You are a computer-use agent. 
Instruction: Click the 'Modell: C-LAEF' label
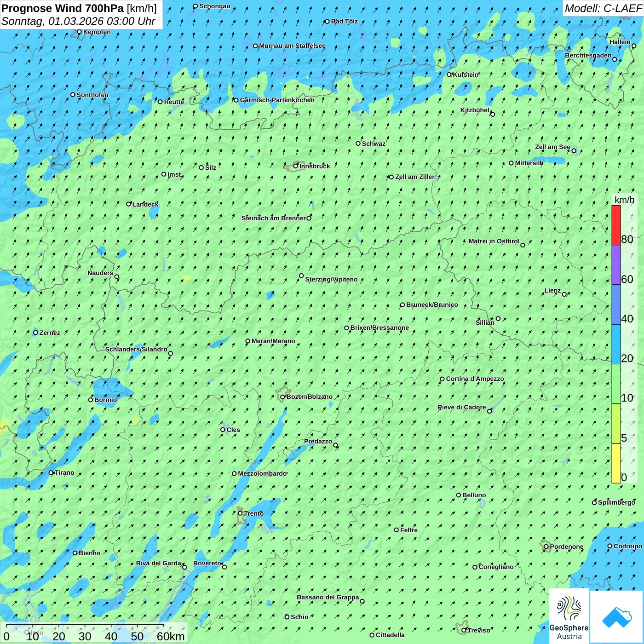[603, 8]
